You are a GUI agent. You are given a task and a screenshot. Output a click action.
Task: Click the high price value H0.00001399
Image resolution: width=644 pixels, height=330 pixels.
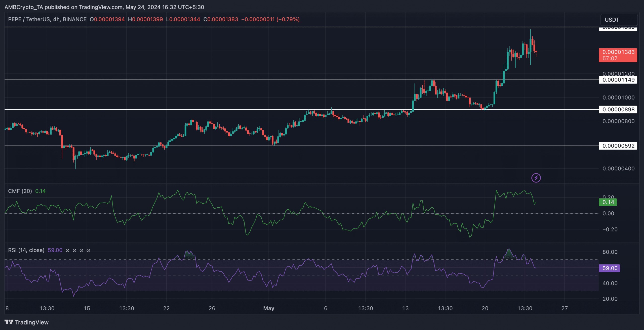pos(145,19)
